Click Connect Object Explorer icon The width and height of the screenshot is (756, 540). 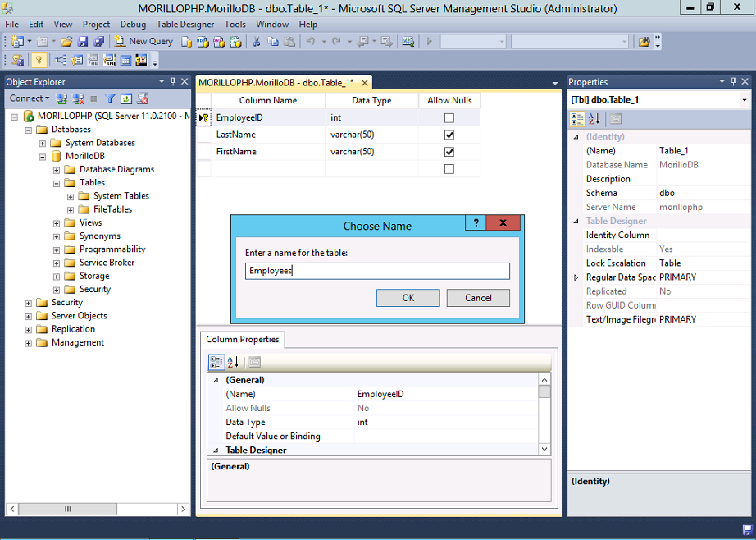click(x=61, y=99)
